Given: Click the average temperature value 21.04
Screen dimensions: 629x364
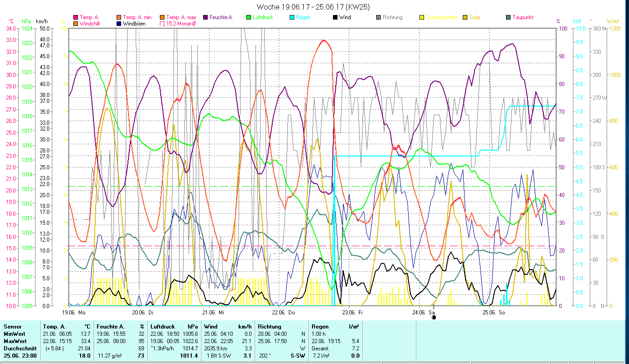Looking at the screenshot, I should click(85, 349).
